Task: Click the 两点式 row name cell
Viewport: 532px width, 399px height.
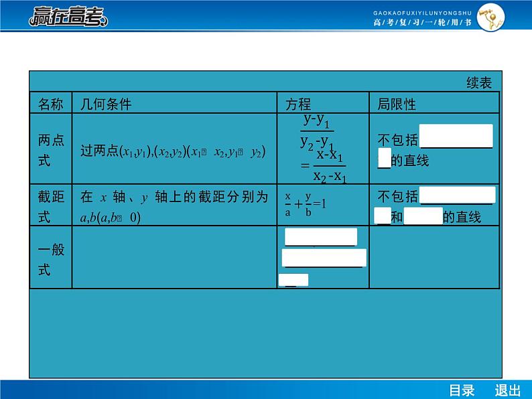Action: [51, 149]
